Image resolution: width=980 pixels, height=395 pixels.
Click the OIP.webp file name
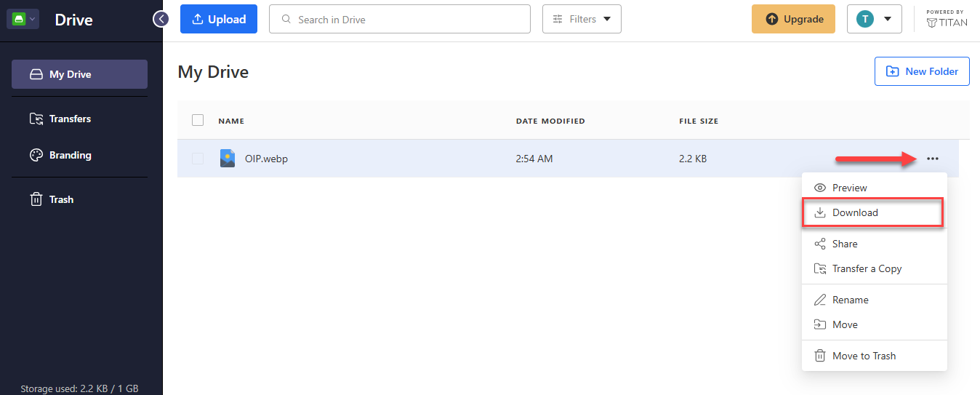tap(266, 159)
